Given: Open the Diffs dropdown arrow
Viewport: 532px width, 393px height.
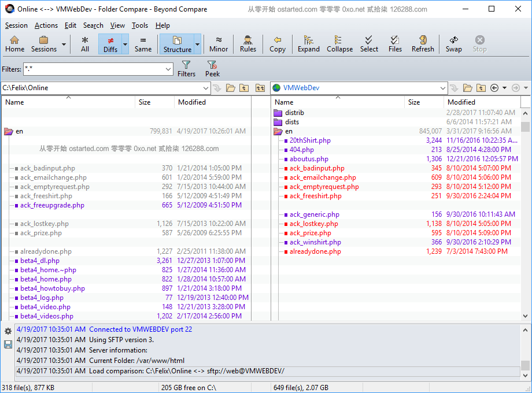Looking at the screenshot, I should [125, 44].
